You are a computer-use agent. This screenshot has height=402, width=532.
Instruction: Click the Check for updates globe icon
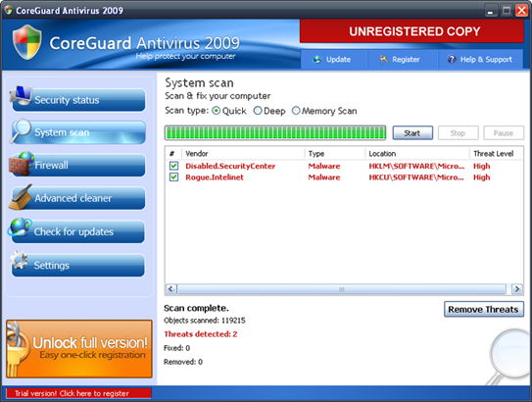point(20,227)
